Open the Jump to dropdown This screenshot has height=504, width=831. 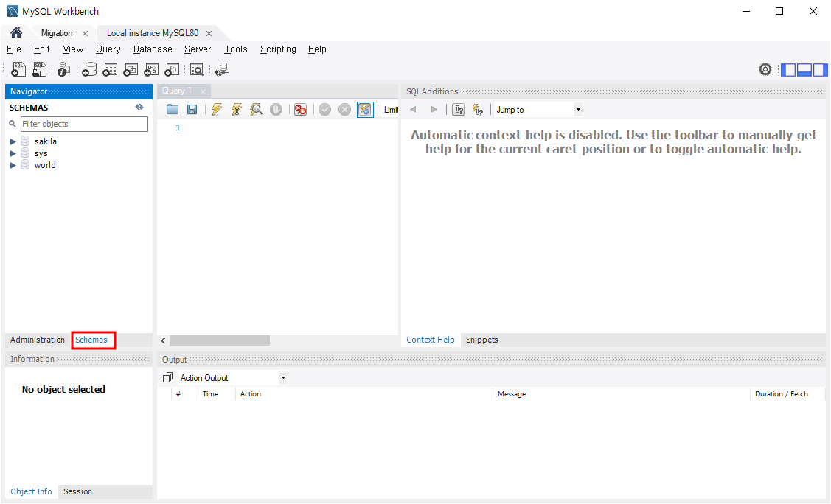coord(538,110)
